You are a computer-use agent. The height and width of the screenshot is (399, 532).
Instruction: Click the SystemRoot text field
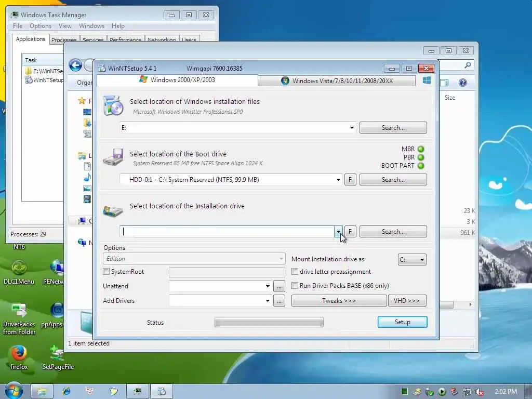point(227,272)
